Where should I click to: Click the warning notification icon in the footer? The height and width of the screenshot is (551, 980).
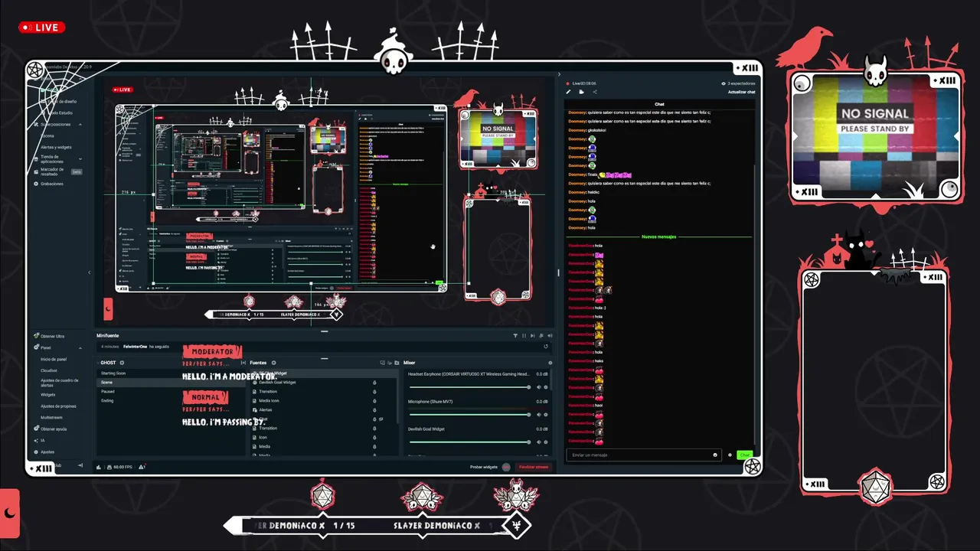click(142, 467)
